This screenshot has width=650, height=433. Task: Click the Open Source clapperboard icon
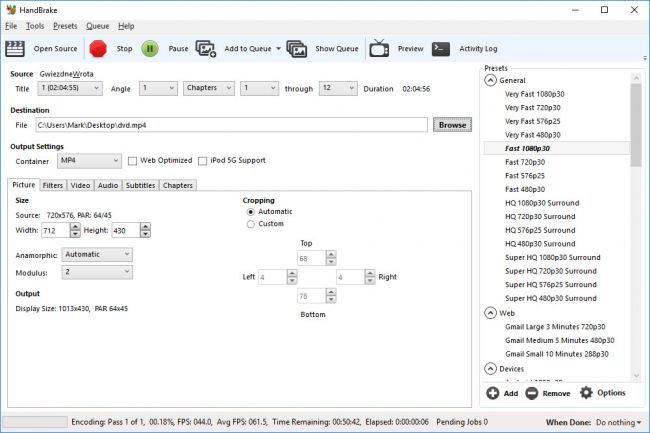pyautogui.click(x=15, y=48)
